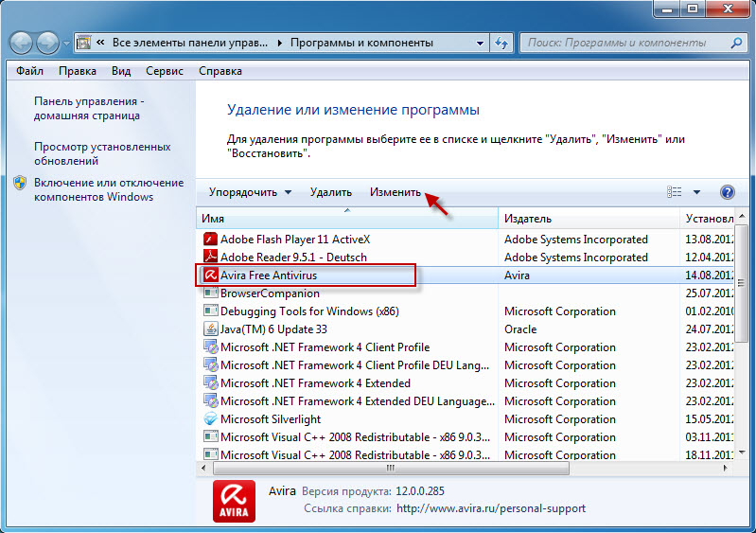Click the .NET Framework 4 Client Profile icon

point(210,346)
